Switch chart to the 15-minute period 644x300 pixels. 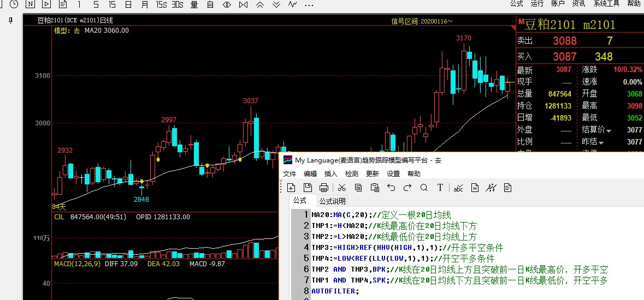click(112, 4)
